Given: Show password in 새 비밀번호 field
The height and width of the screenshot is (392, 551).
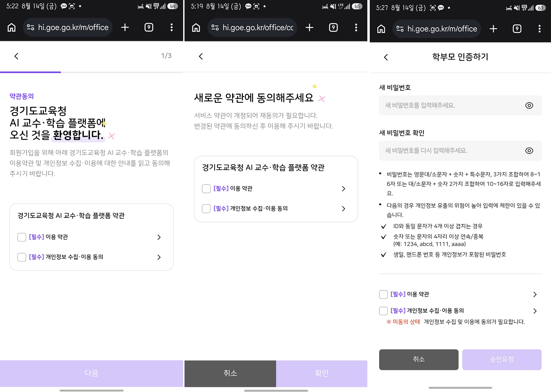Looking at the screenshot, I should click(529, 105).
